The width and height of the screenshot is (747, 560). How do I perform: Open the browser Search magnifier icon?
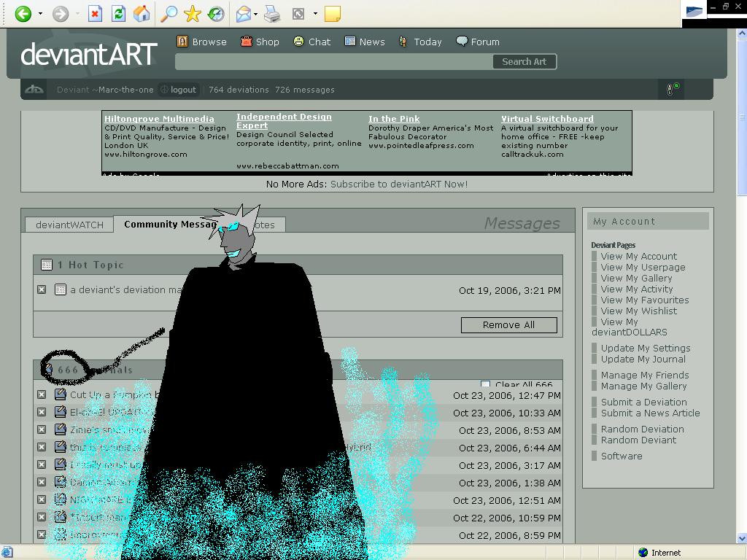[x=169, y=14]
